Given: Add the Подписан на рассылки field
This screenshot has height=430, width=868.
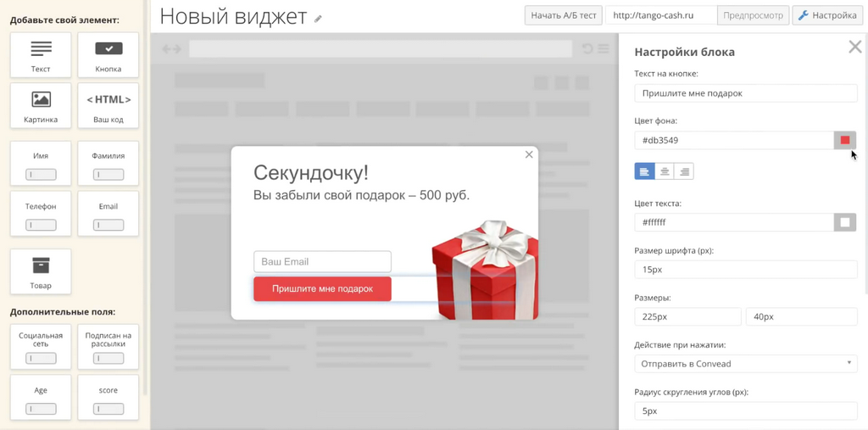Looking at the screenshot, I should pos(108,347).
